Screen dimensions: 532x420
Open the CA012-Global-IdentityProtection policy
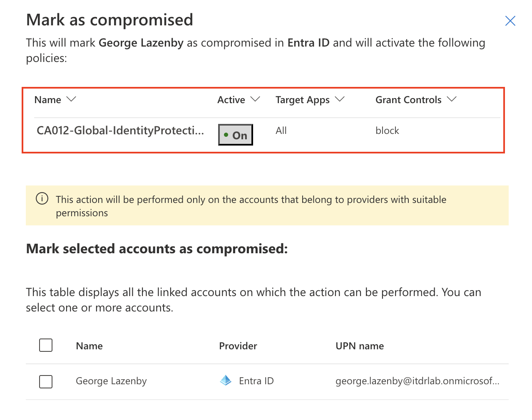coord(120,131)
